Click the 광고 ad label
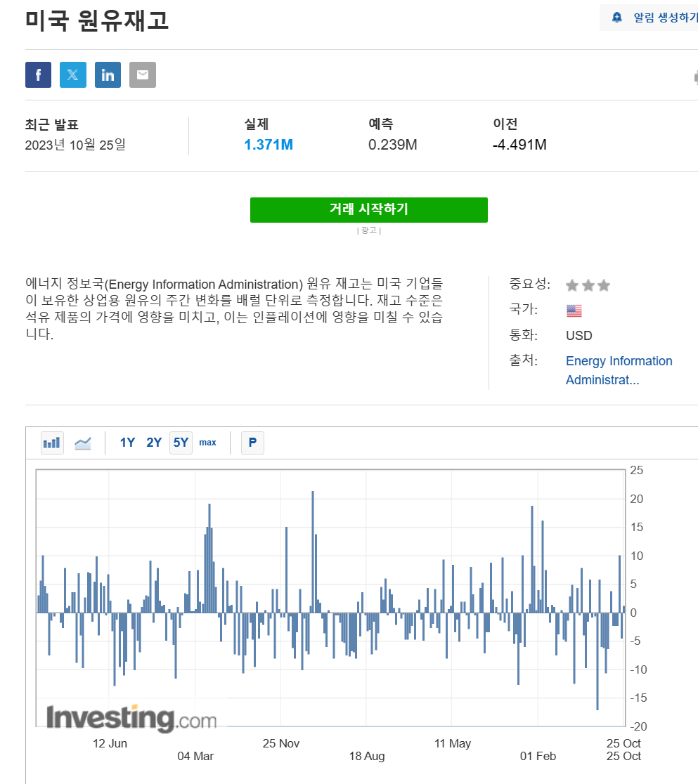 tap(369, 230)
